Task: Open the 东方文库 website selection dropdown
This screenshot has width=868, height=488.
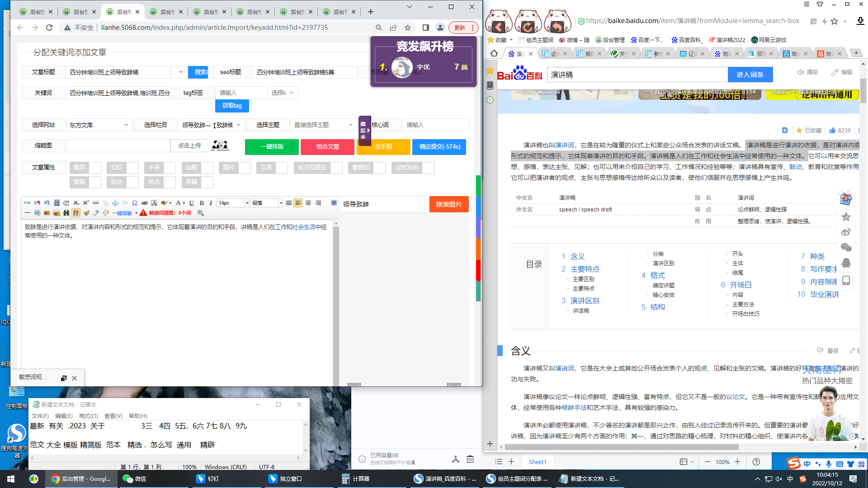Action: point(99,125)
